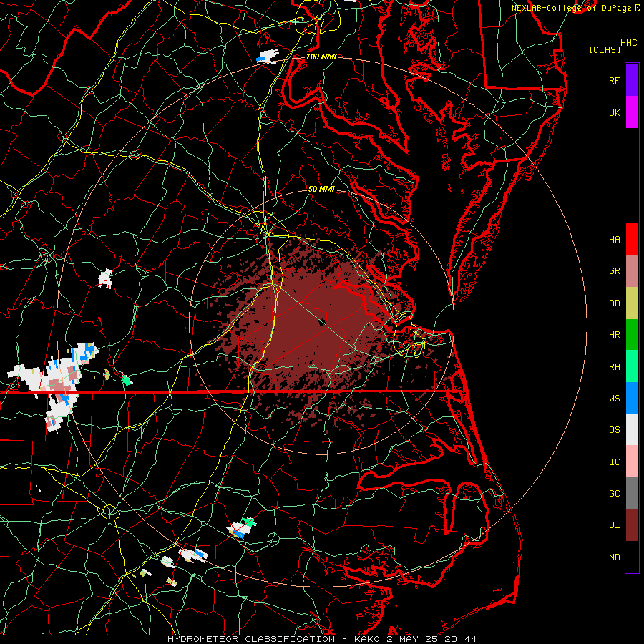
Task: Click the WS legend label
Action: (614, 399)
